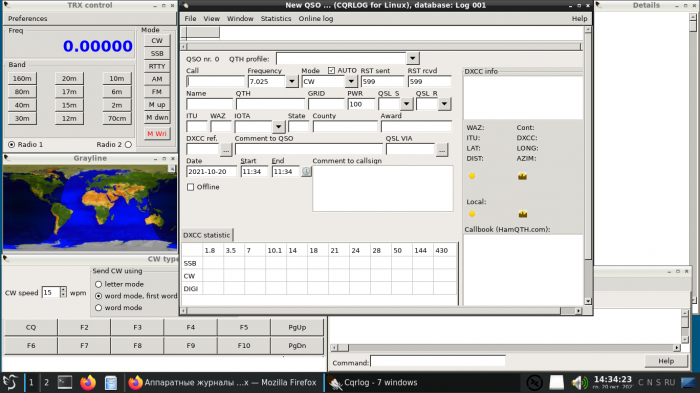
Task: Click the crown icon in Local section
Action: click(523, 214)
